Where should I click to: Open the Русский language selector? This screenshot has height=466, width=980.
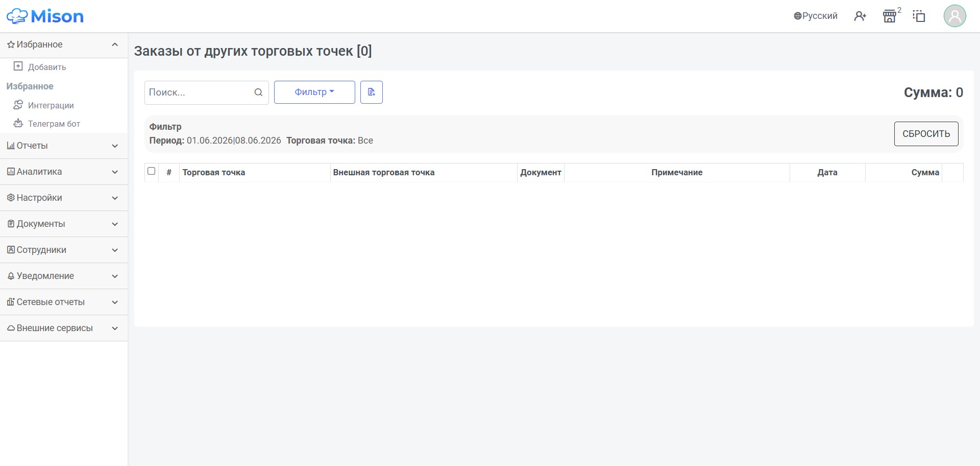815,16
